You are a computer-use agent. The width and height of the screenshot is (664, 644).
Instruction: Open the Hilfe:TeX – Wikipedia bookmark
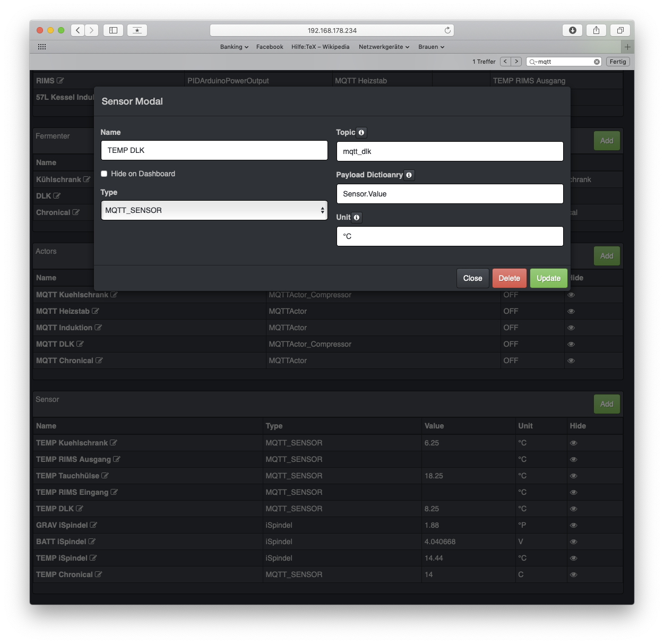[x=320, y=47]
